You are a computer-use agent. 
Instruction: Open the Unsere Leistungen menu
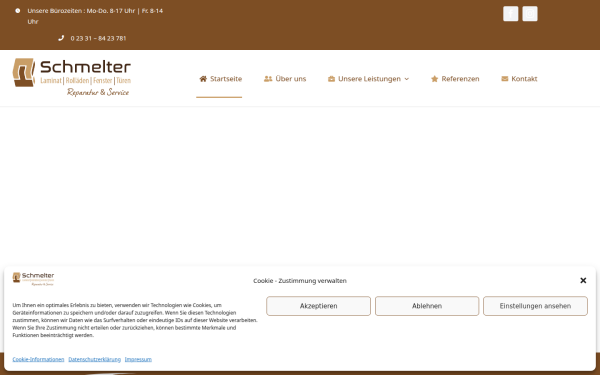(368, 79)
